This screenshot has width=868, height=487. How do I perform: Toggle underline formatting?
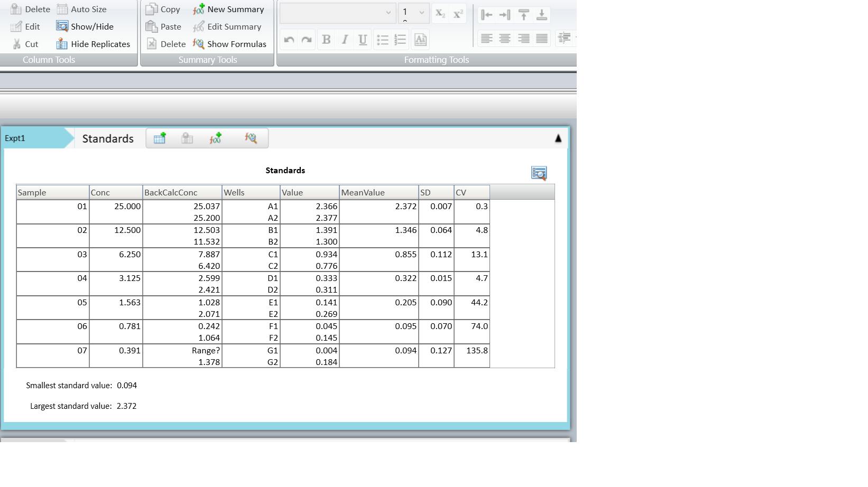pyautogui.click(x=363, y=40)
